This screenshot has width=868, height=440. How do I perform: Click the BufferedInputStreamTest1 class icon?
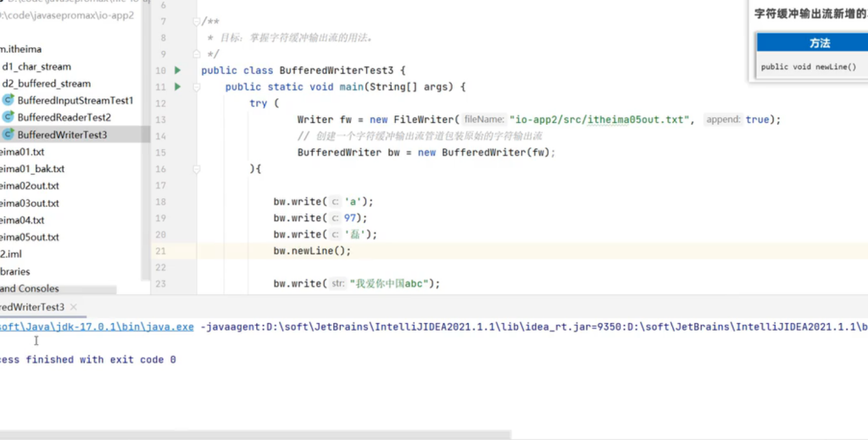(x=8, y=100)
